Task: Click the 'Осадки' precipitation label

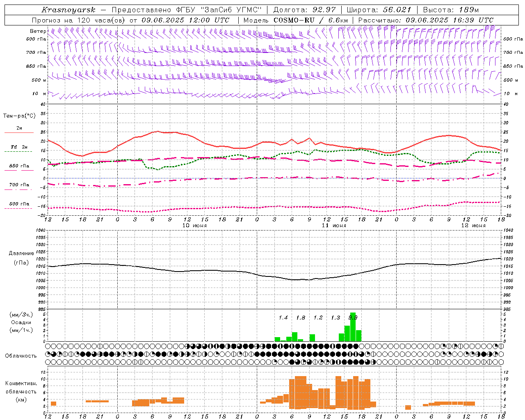Action: [21, 322]
